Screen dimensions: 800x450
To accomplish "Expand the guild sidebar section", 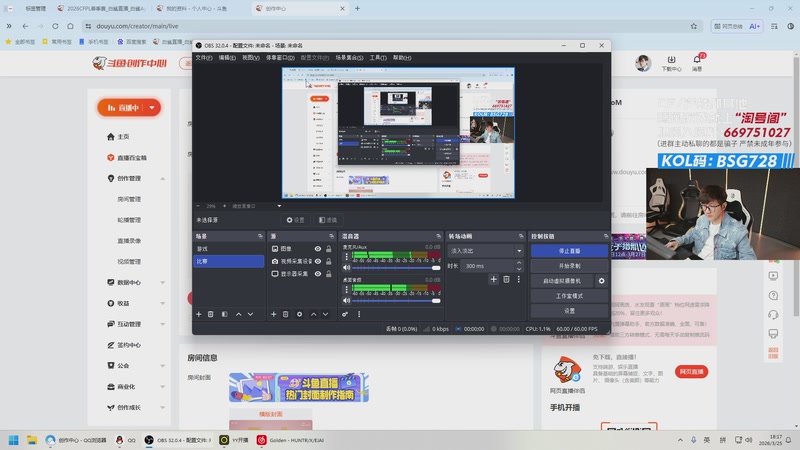I will pos(163,366).
